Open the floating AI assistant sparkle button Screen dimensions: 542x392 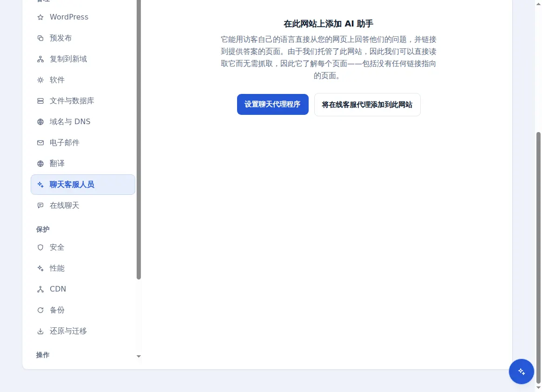point(521,372)
